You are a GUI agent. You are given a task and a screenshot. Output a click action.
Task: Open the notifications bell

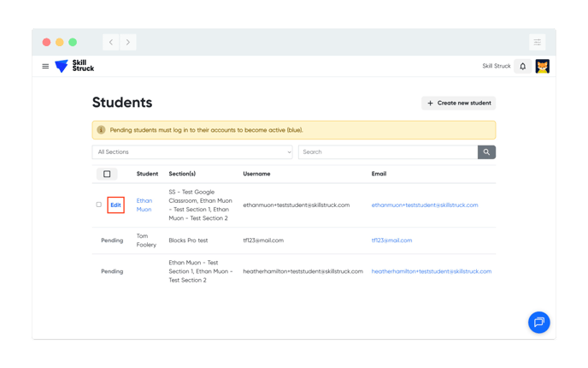[x=523, y=66]
